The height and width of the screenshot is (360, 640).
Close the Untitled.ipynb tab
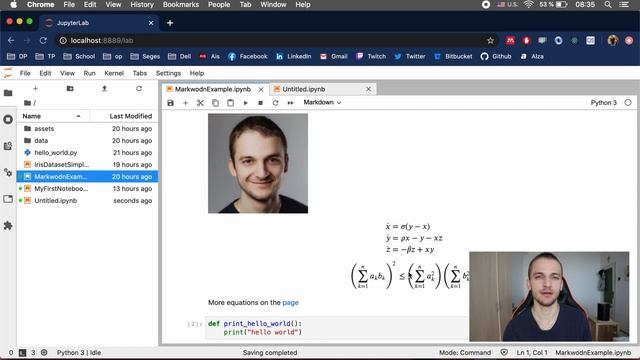[x=369, y=89]
